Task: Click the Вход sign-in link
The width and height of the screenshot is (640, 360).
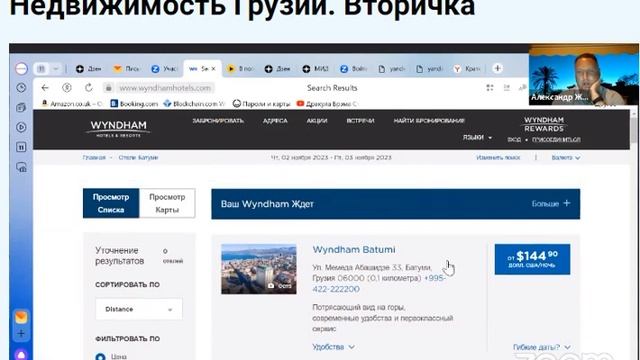Action: (x=514, y=140)
